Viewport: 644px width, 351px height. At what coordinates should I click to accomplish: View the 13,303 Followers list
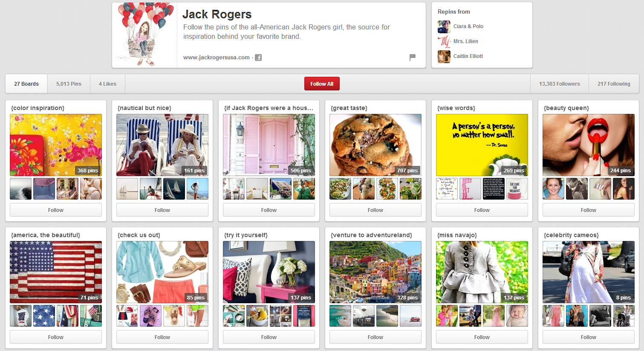point(559,84)
